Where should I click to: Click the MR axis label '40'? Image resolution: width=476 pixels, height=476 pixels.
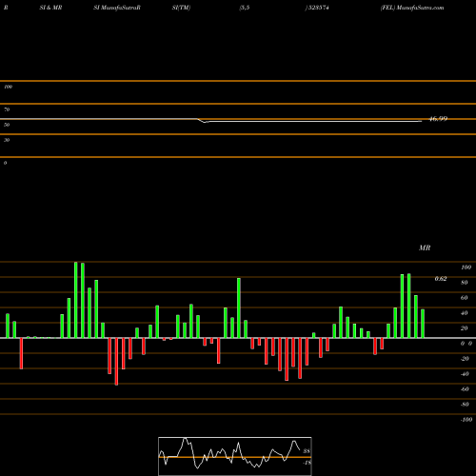465,313
